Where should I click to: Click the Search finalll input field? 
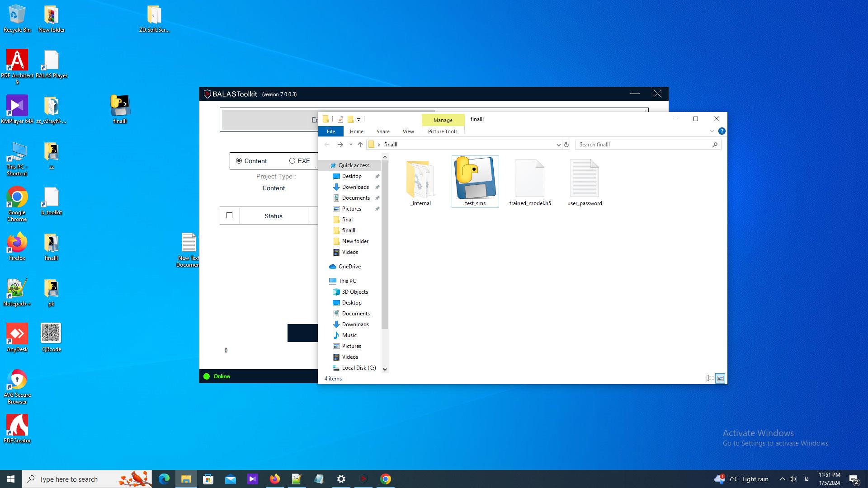tap(644, 145)
